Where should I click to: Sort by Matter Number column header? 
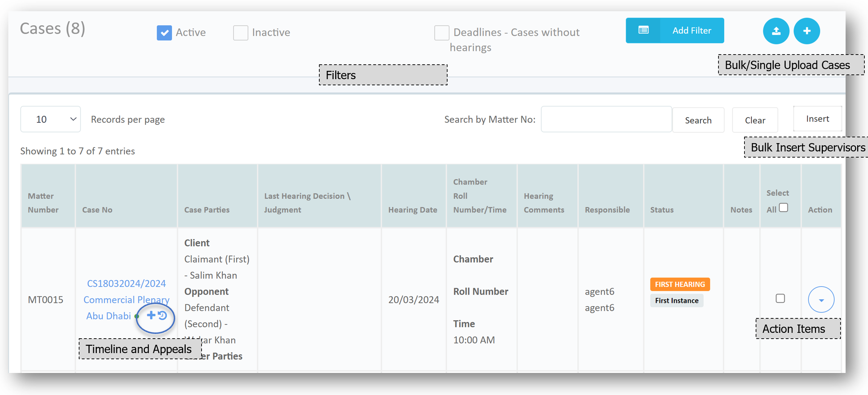[x=43, y=203]
